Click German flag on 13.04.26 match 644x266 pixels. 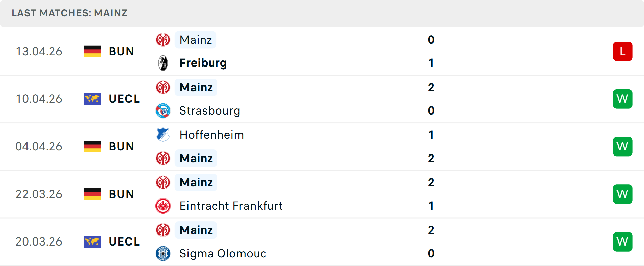tap(92, 51)
